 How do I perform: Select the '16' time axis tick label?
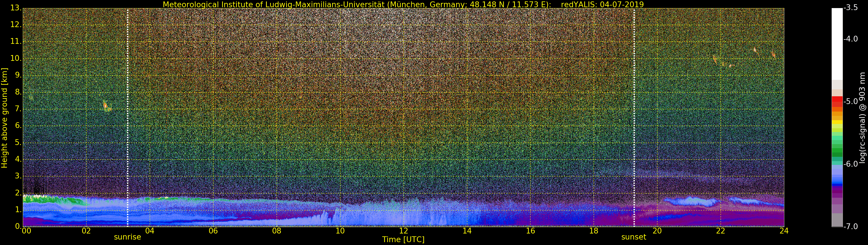[x=530, y=231]
